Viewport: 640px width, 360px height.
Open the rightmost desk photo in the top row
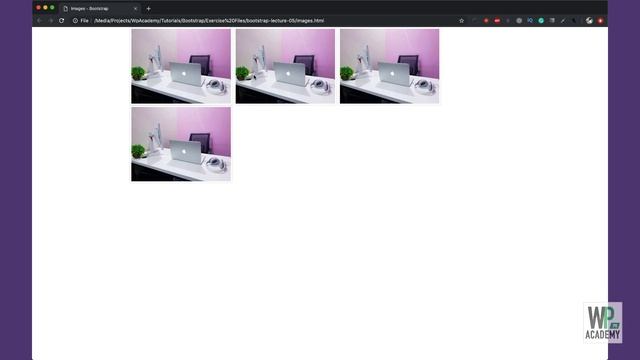(x=390, y=66)
